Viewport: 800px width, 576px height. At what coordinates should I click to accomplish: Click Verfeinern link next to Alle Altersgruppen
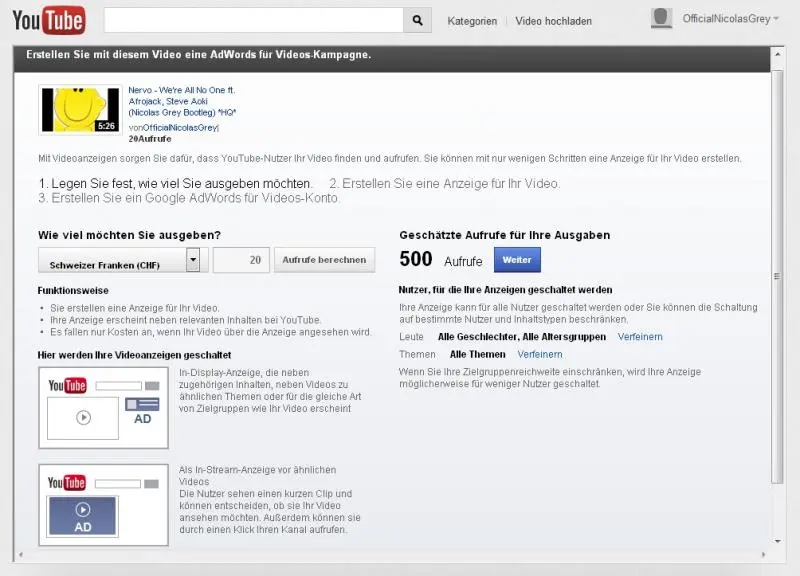point(640,337)
